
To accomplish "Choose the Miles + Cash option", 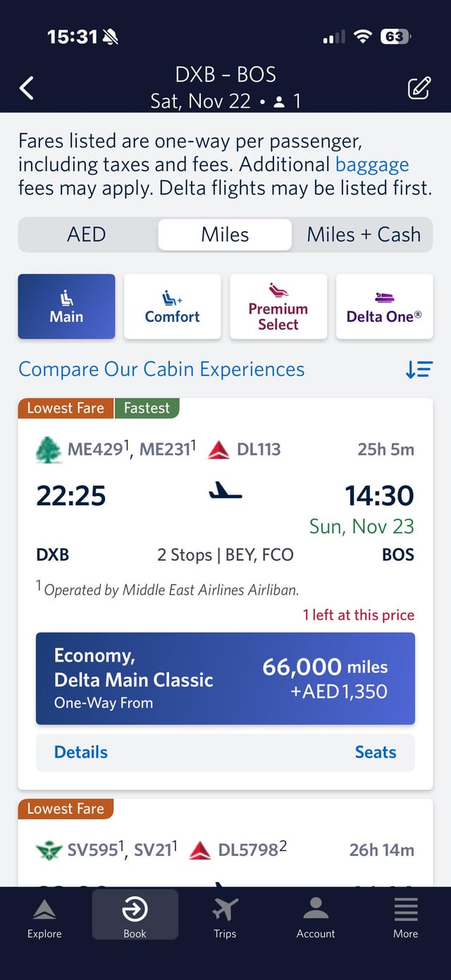I will tap(364, 235).
